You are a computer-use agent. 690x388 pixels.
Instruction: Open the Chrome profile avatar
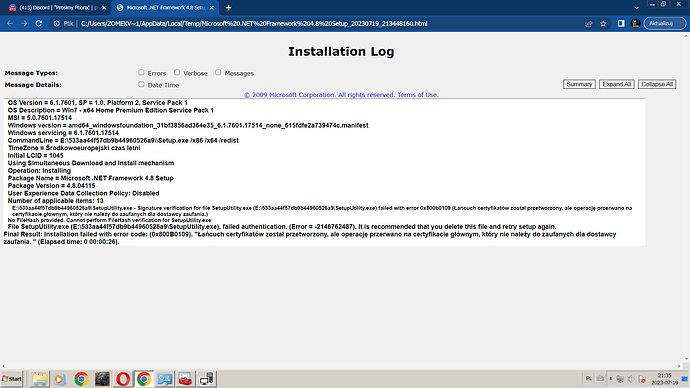(x=635, y=23)
